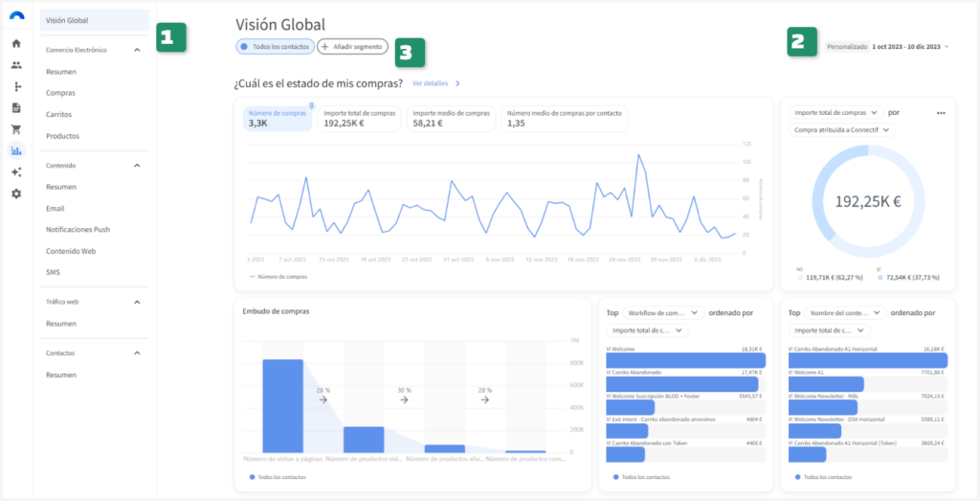Open the Settings gear icon

point(16,194)
